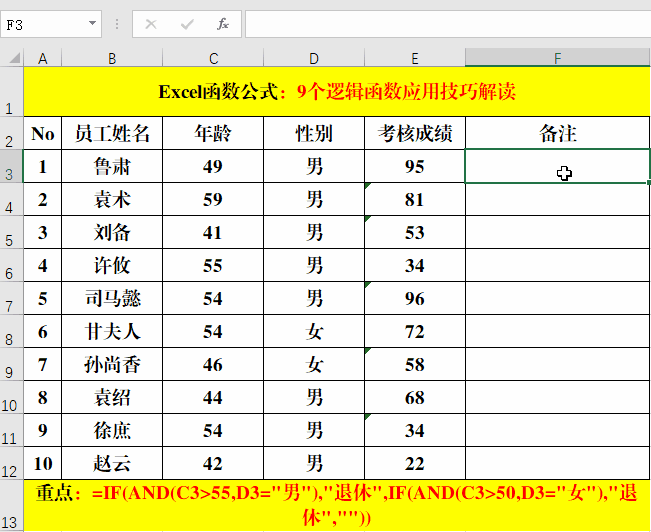The image size is (651, 532).
Task: Select the cell with name 袁术
Action: tap(112, 199)
